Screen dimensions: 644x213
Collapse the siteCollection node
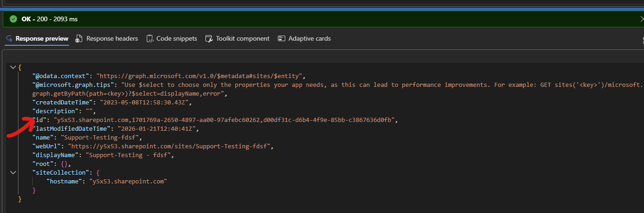pos(12,172)
